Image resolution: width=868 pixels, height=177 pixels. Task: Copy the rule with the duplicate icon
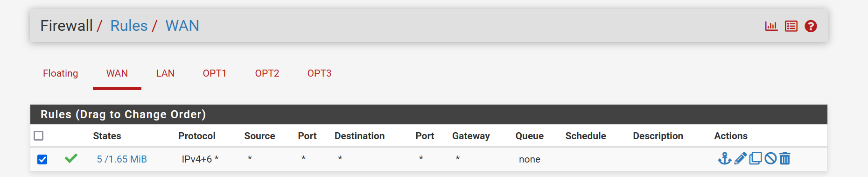click(x=756, y=159)
